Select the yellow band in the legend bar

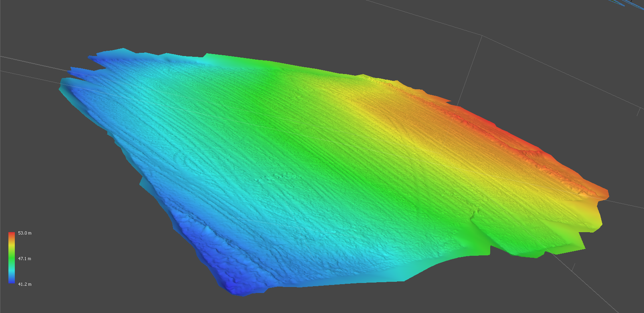tap(12, 242)
